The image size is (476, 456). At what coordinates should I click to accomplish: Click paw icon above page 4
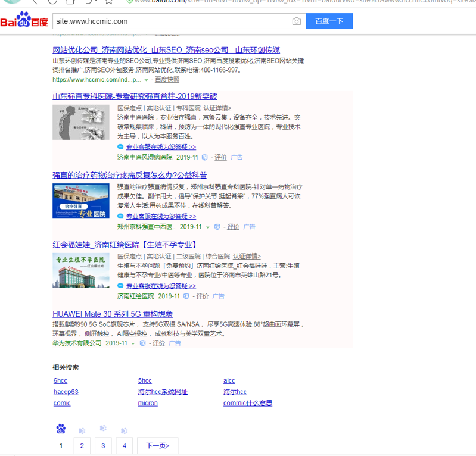tap(124, 430)
